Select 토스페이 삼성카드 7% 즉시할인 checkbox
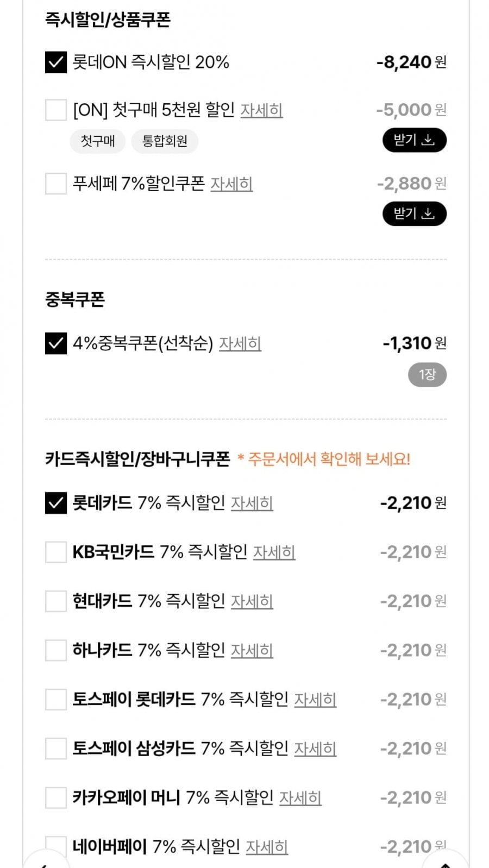Image resolution: width=489 pixels, height=868 pixels. click(55, 749)
